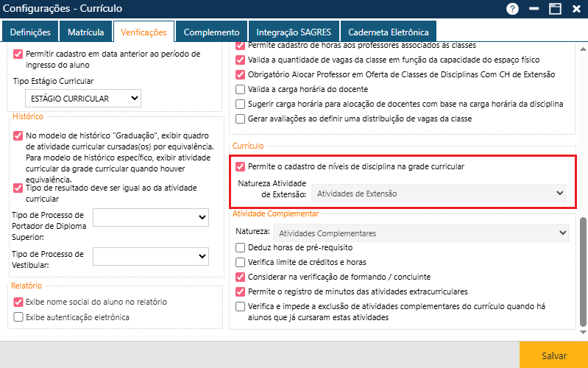The image size is (588, 368).
Task: Click the scrollbar up arrow
Action: [583, 49]
